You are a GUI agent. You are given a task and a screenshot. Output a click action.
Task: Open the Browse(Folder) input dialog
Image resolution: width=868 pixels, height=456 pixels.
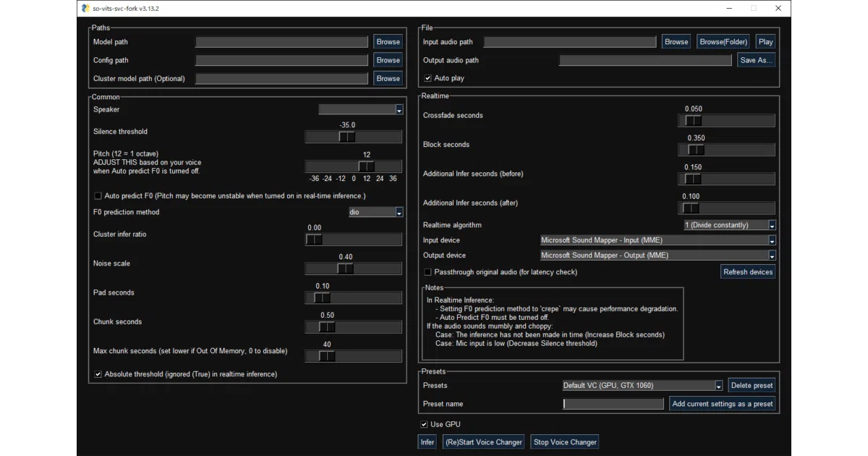tap(723, 42)
